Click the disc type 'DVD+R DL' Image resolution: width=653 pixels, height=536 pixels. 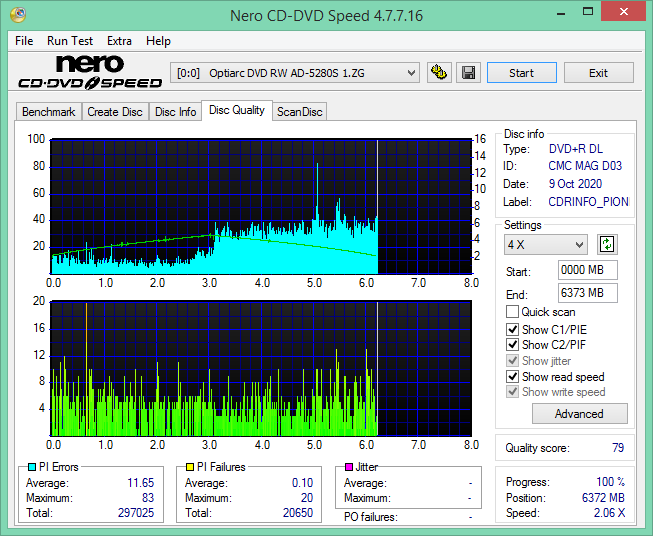click(x=576, y=149)
